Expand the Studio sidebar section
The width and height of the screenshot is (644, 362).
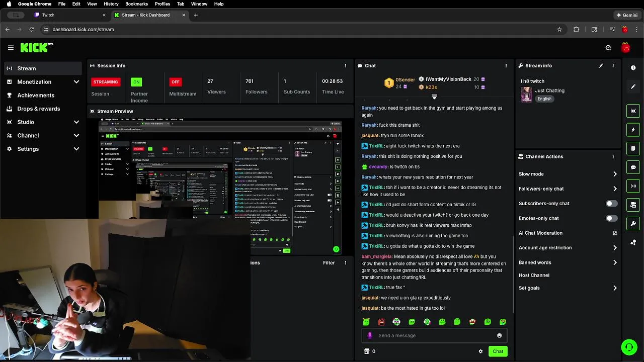click(x=76, y=122)
